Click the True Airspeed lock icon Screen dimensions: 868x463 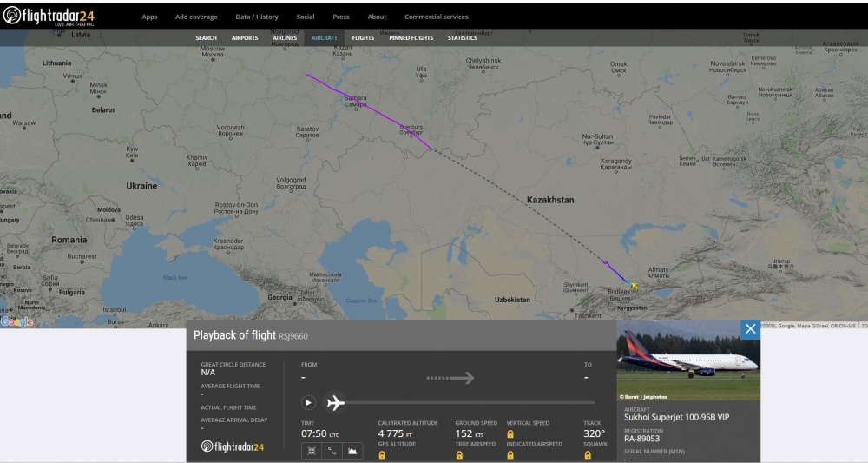tap(459, 455)
